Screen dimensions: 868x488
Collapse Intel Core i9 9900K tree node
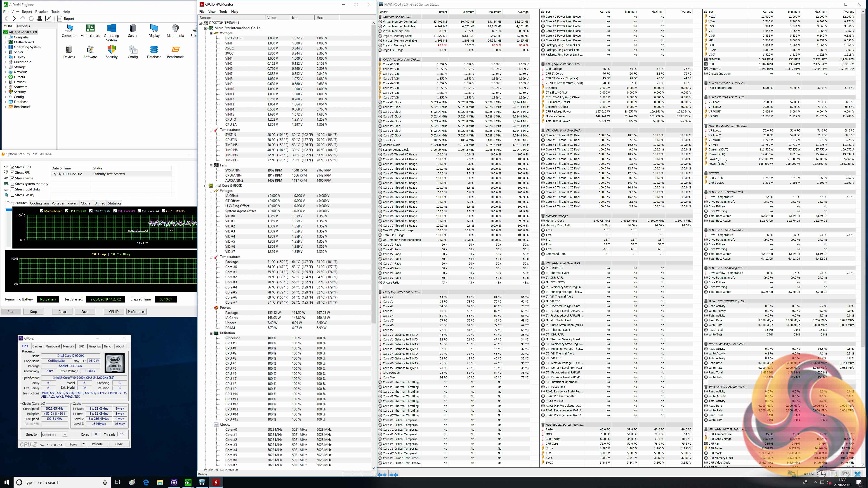(x=206, y=185)
